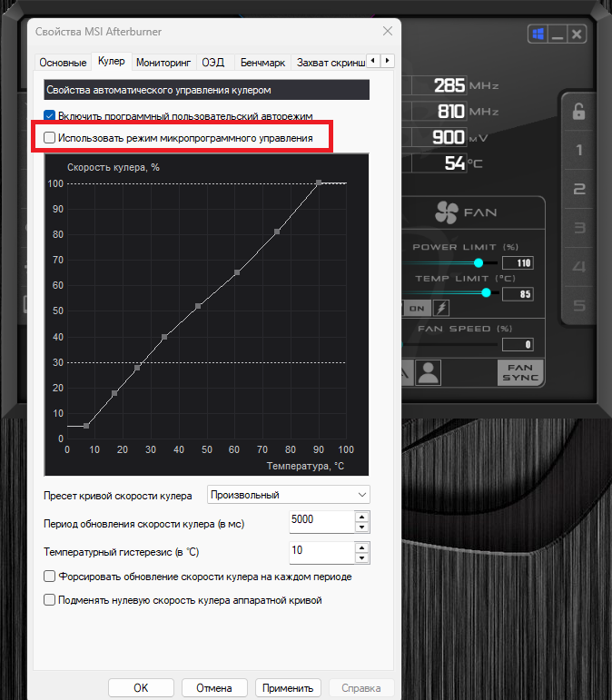Check Подменять нулевую скорость кулера option
The image size is (612, 700).
50,599
